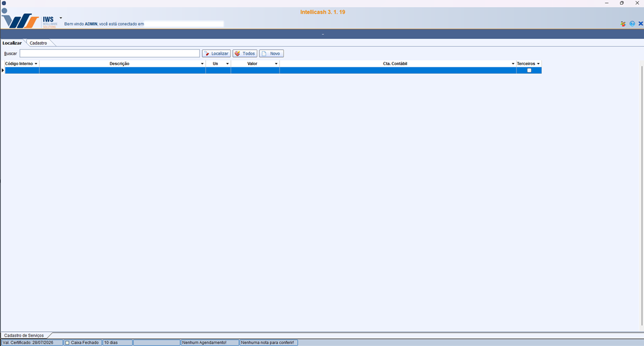Open dropdown arrow next to IWS logo
This screenshot has height=346, width=644.
(x=60, y=18)
